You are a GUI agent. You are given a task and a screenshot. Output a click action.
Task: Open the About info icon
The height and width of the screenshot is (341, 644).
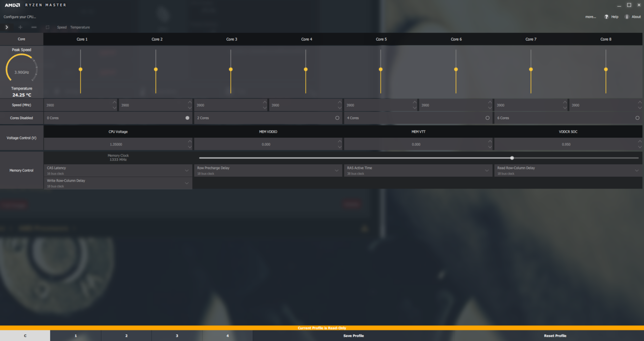(627, 17)
